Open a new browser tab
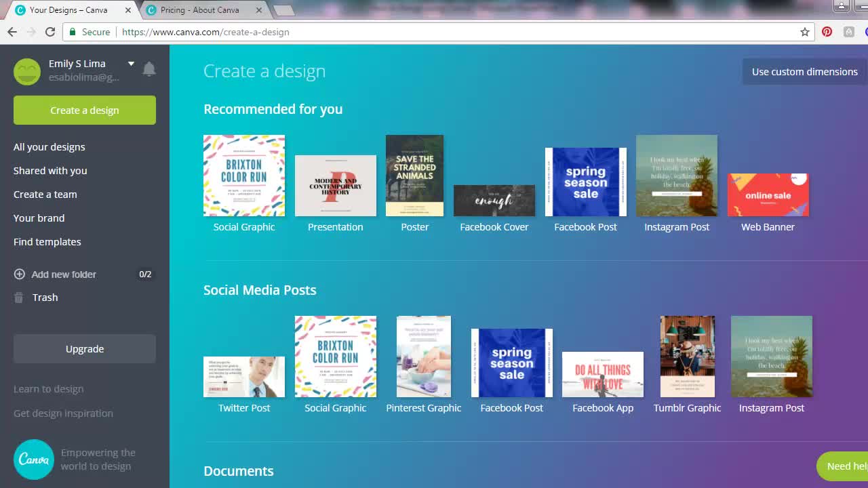This screenshot has width=868, height=488. tap(284, 10)
